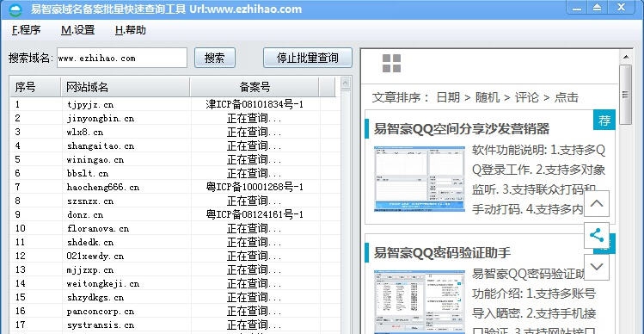Sort articles by 随机
The image size is (644, 334).
click(x=488, y=97)
